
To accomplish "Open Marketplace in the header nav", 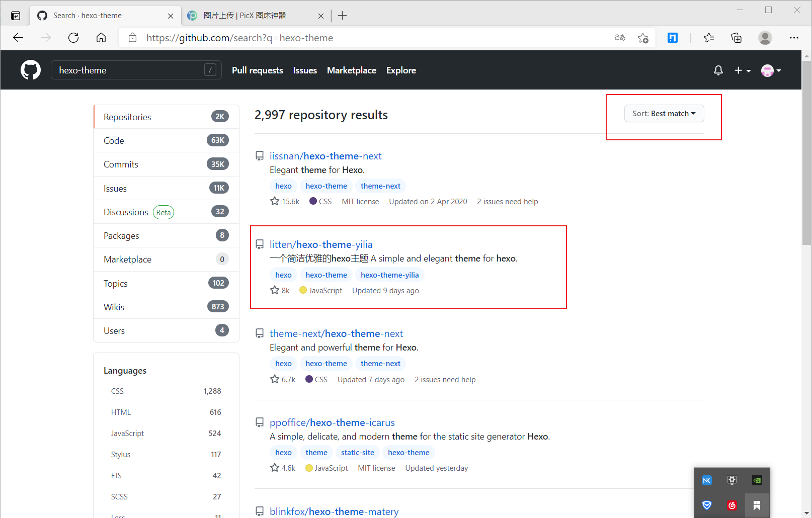I will (x=352, y=70).
